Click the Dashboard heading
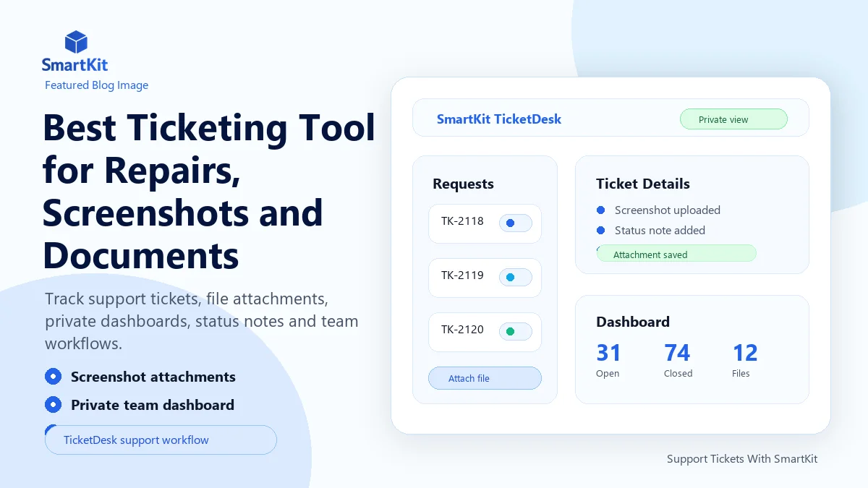 (633, 322)
